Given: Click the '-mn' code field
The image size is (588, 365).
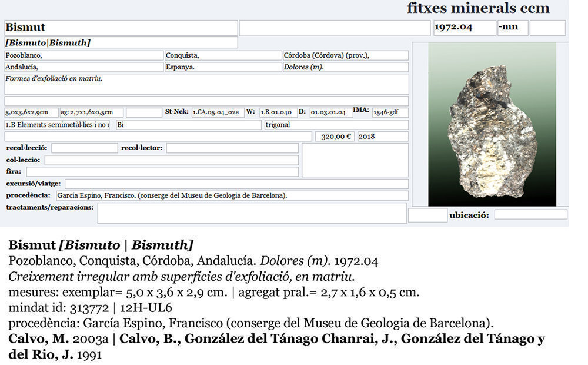Looking at the screenshot, I should point(513,28).
